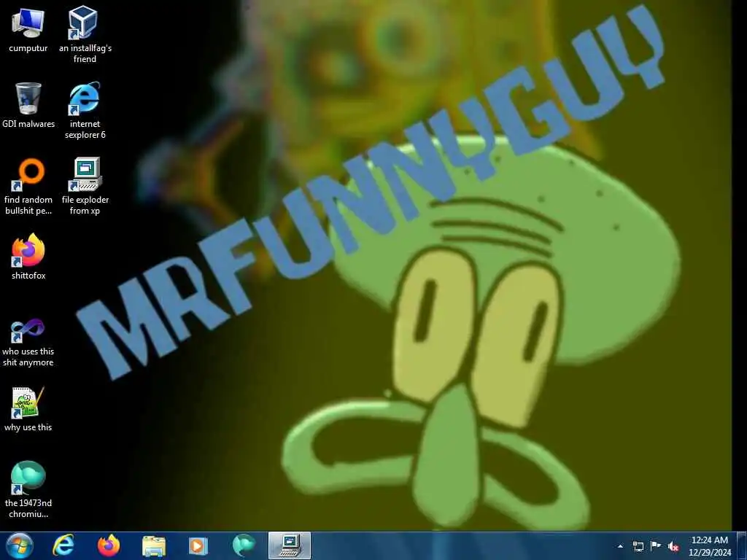Click the Show Desktop strip beside the clock

[x=741, y=545]
